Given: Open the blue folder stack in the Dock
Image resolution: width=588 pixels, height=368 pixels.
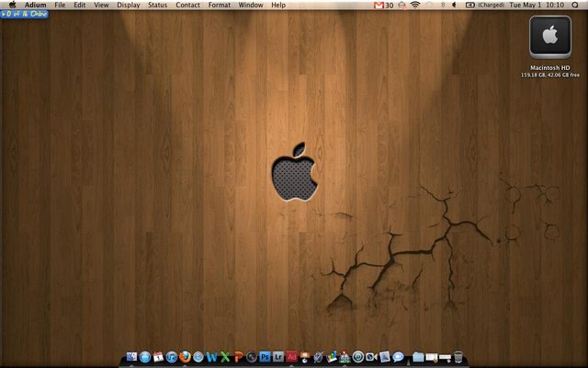Looking at the screenshot, I should (x=418, y=357).
